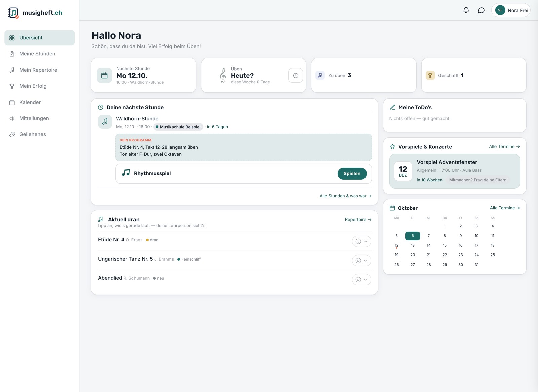Select October 12 in the calendar
The image size is (538, 392).
[x=397, y=245]
